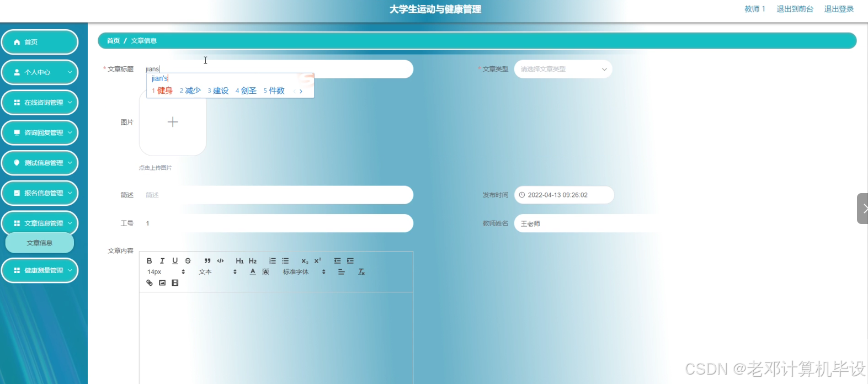Viewport: 868px width, 384px height.
Task: Collapse the 文章信息管理 sidebar menu
Action: point(40,223)
